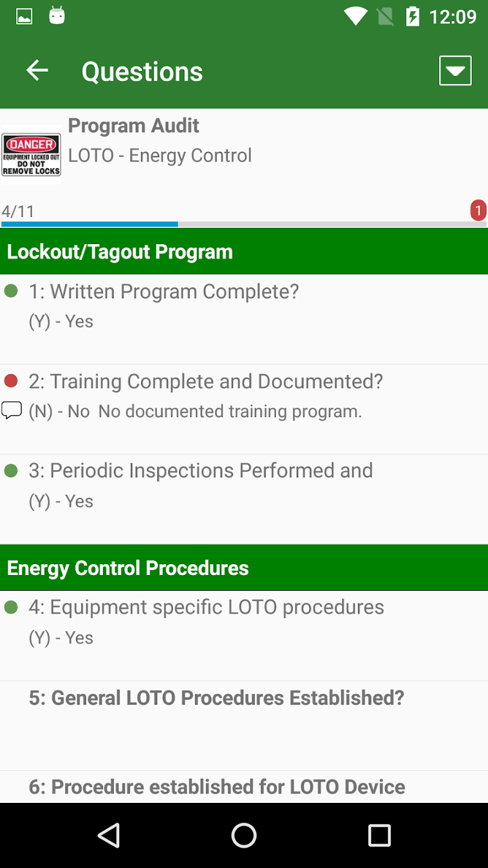Tap the DANGER lockout sign thumbnail
488x868 pixels.
coord(31,154)
